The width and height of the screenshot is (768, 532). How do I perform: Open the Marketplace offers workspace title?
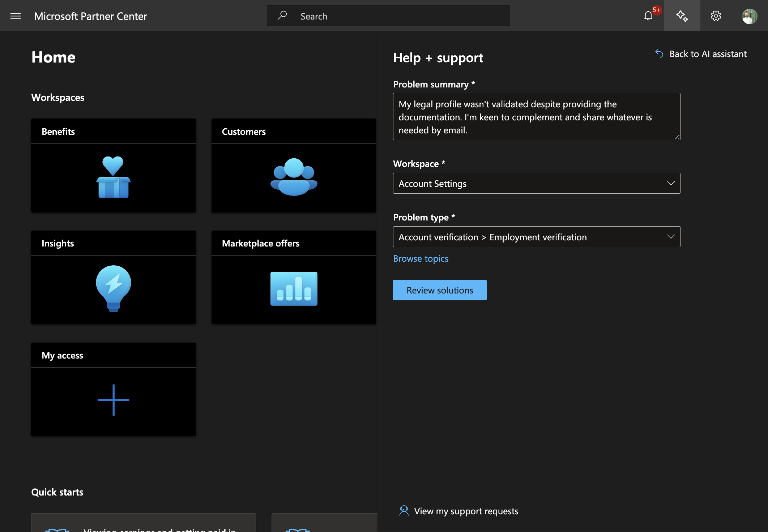261,243
